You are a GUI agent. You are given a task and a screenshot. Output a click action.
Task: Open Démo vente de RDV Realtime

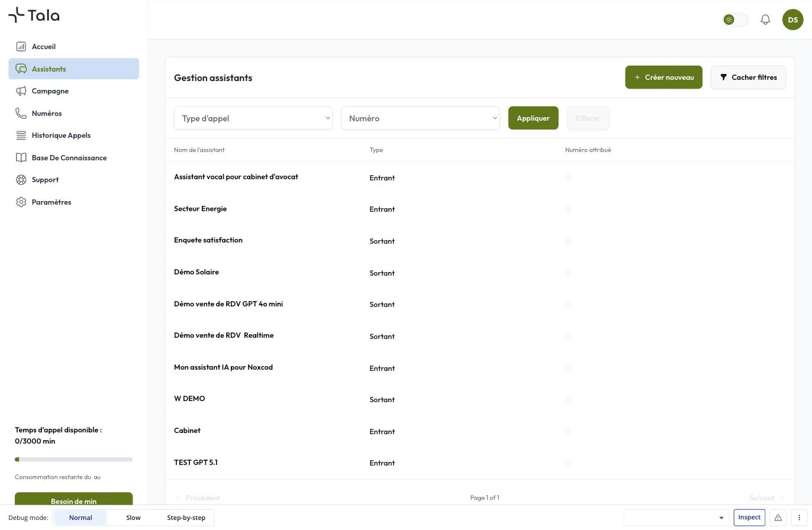(x=224, y=335)
